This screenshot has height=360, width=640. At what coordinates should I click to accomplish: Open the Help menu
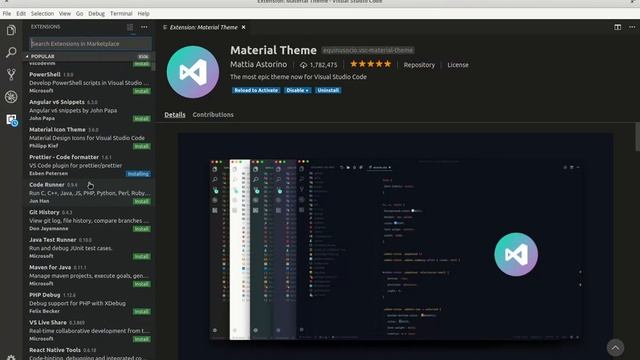143,13
